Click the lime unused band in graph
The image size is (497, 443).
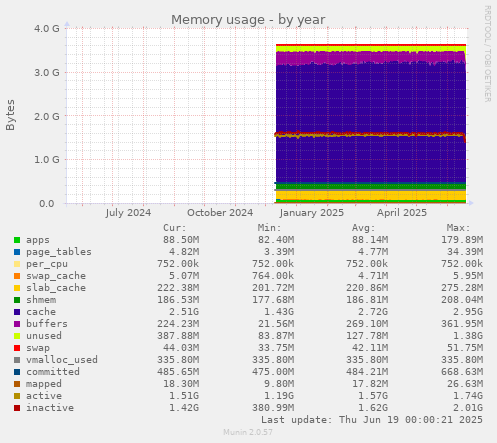point(370,49)
